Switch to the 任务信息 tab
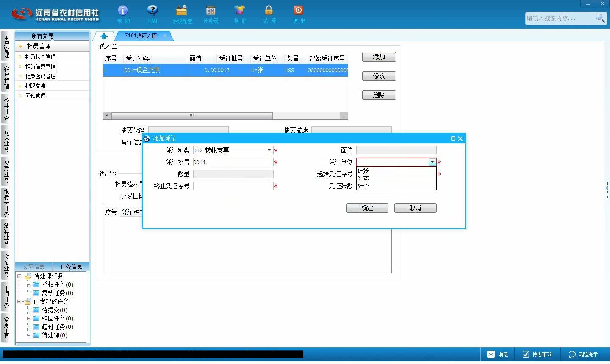610x364 pixels. tap(71, 267)
